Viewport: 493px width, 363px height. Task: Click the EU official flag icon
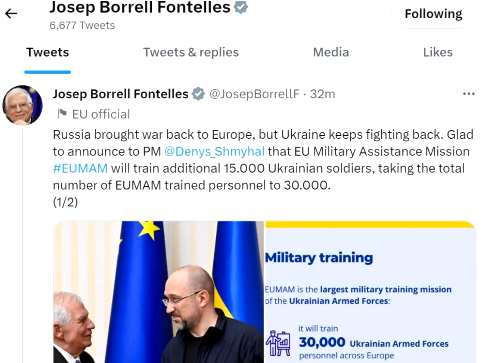pyautogui.click(x=62, y=114)
